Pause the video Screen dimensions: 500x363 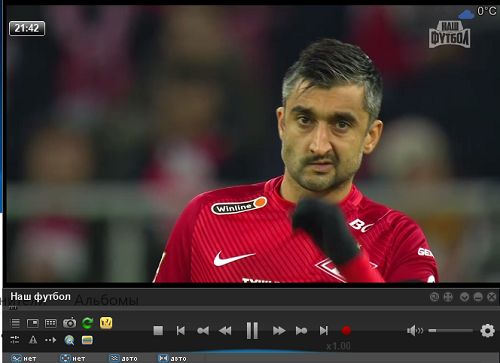pos(252,330)
